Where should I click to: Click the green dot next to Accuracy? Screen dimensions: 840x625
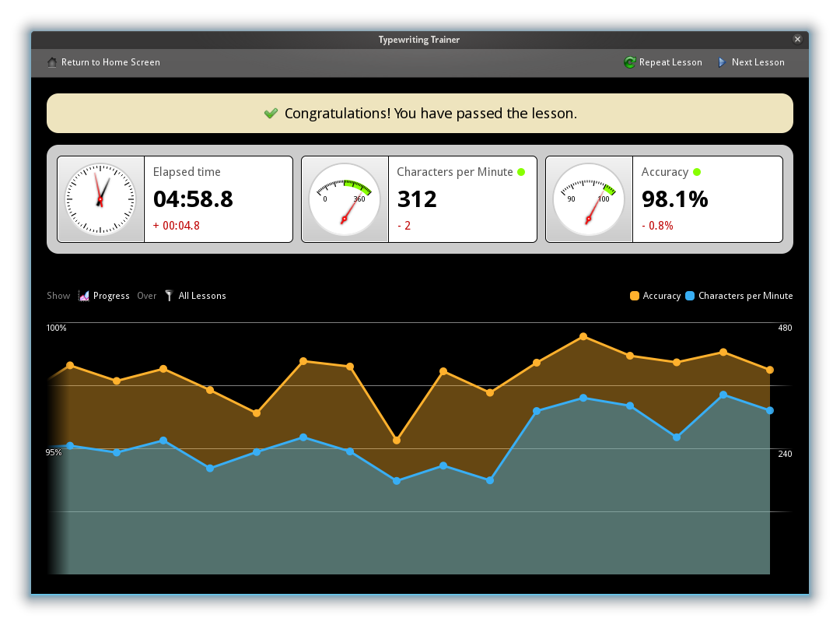pos(696,172)
